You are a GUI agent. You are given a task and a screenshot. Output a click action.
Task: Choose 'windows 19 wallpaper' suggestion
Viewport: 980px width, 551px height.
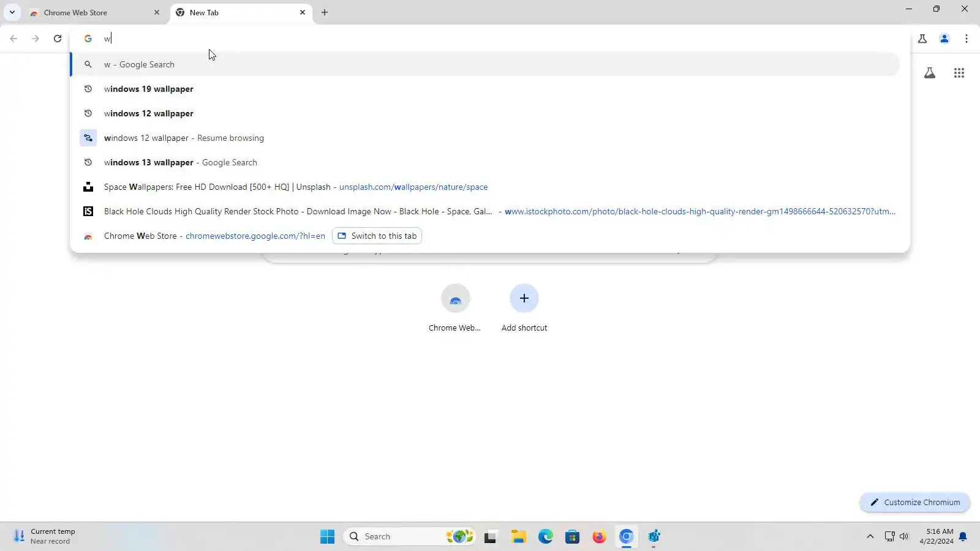click(485, 89)
